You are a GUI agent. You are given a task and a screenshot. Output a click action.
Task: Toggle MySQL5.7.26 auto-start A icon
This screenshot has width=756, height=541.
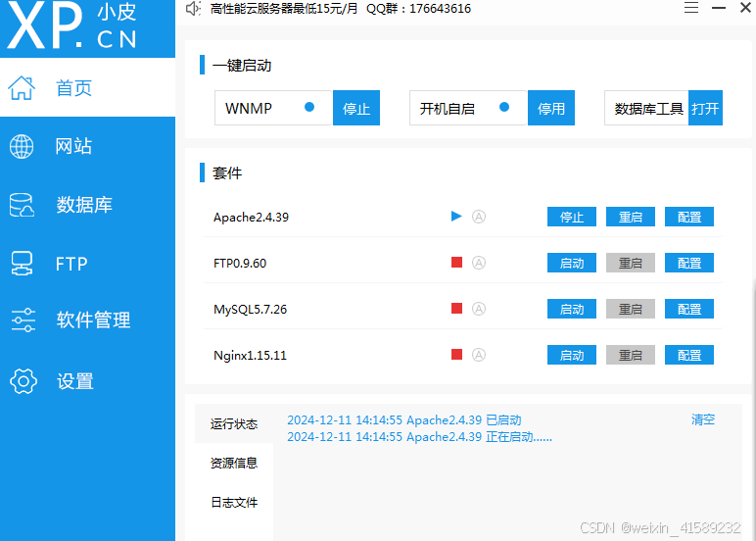(478, 309)
